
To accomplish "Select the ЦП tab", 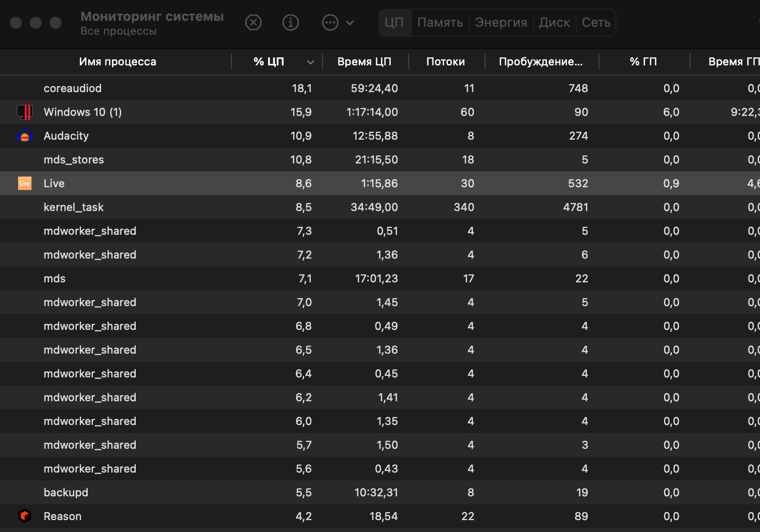I will pos(394,22).
